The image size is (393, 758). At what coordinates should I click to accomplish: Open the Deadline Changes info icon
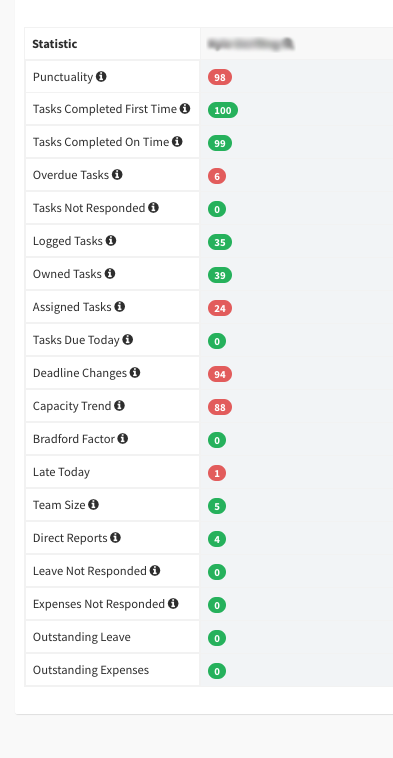point(135,373)
